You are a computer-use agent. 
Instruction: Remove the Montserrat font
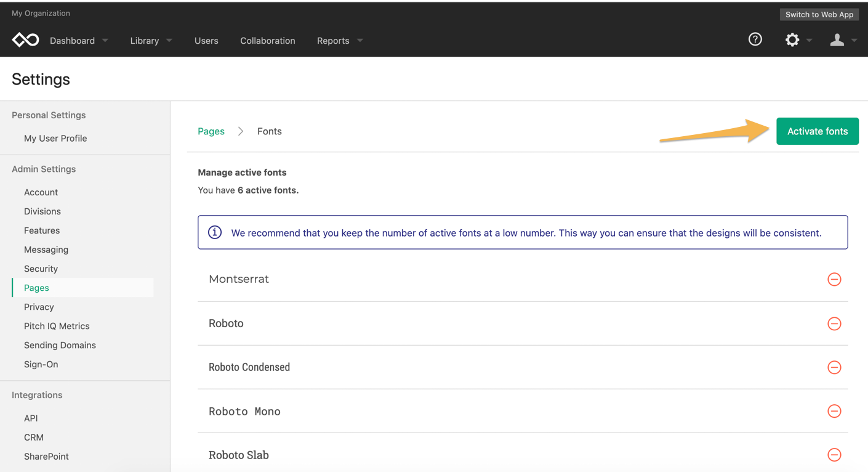pos(834,279)
